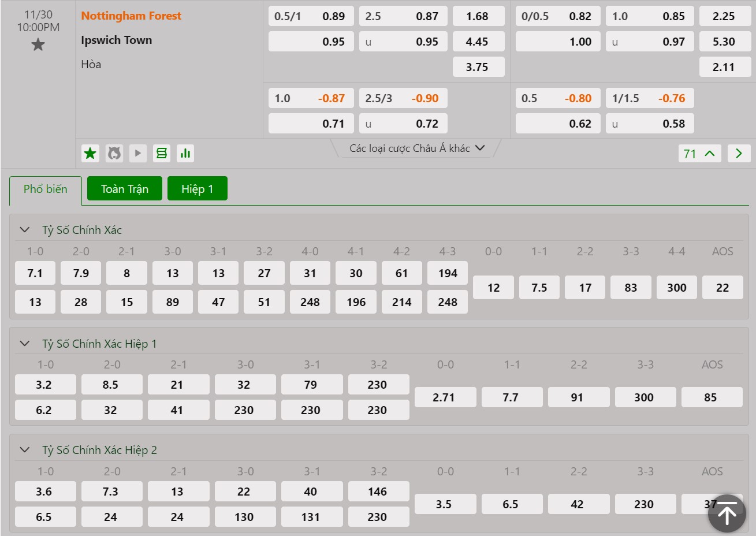
Task: Select first-half over 1/1.5 odds -0.76
Action: tap(650, 98)
